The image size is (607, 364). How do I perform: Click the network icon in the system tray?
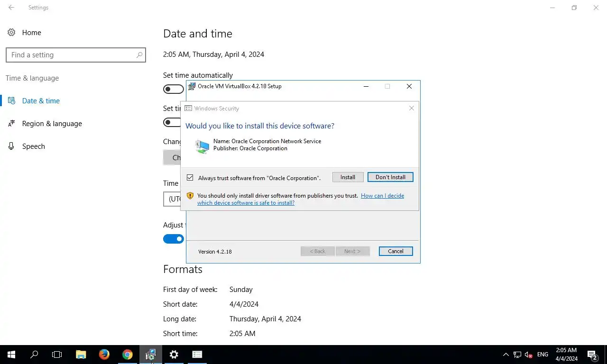pos(517,355)
